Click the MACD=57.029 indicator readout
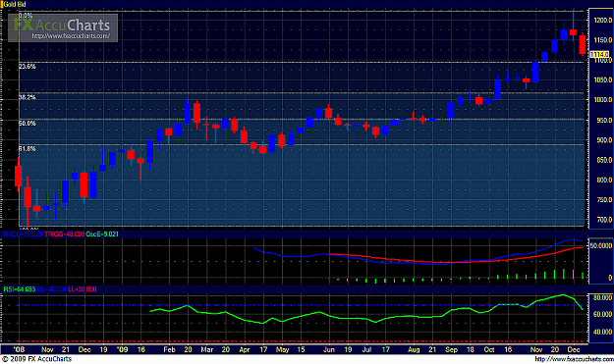 [x=23, y=234]
